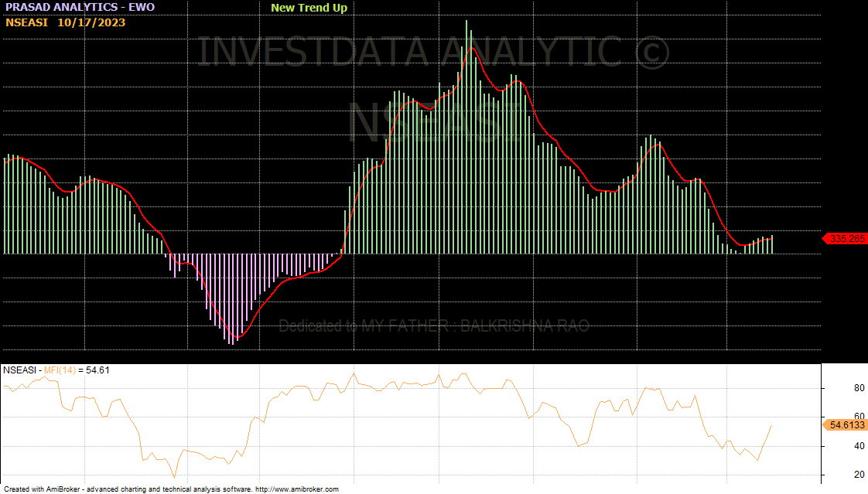This screenshot has height=494, width=868.
Task: Click the right end of orange MFI line
Action: tap(771, 425)
